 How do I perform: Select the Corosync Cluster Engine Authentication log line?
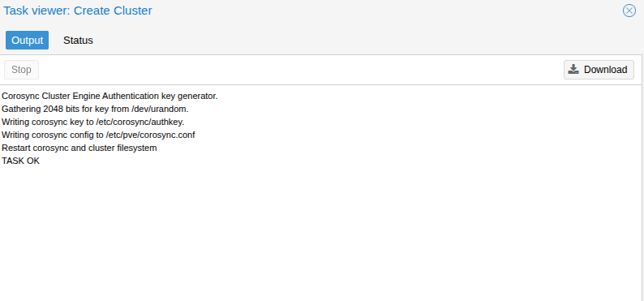click(x=109, y=96)
